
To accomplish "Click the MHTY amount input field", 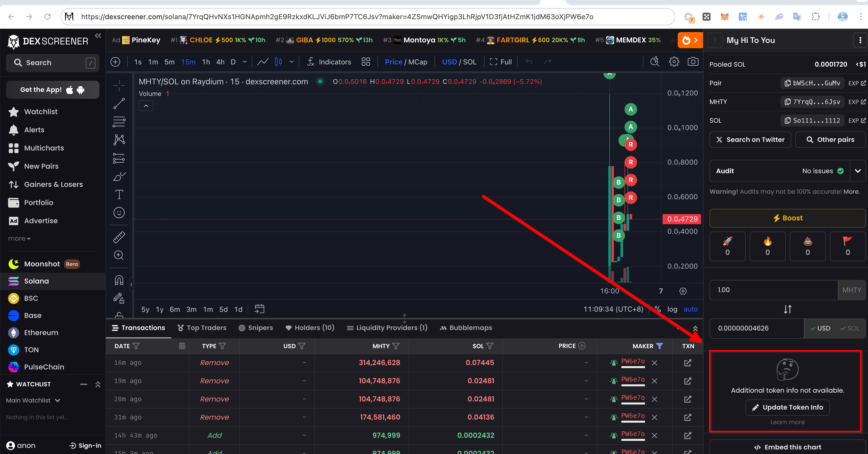I will 773,290.
